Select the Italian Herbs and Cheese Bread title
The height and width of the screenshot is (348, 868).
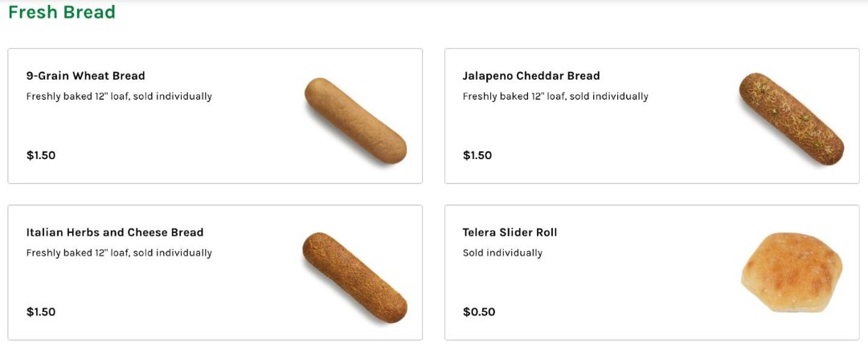(115, 233)
